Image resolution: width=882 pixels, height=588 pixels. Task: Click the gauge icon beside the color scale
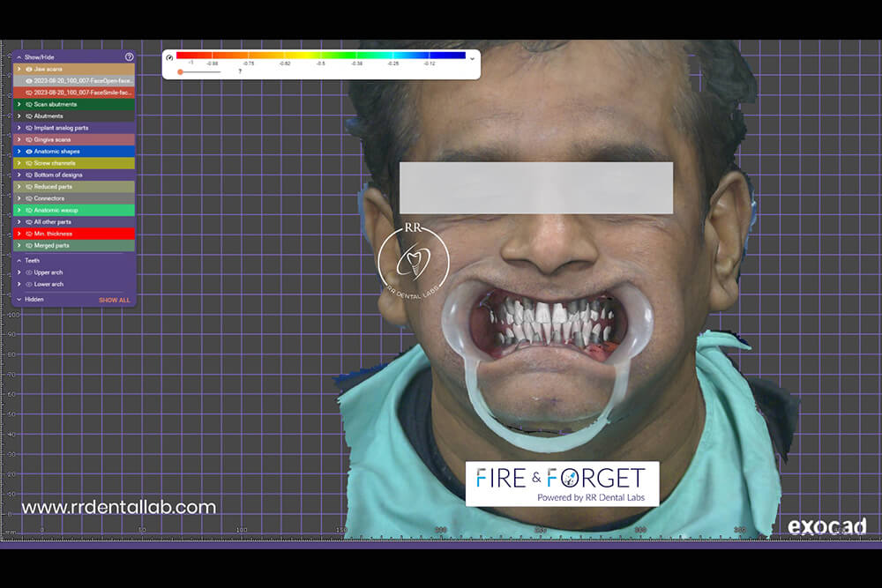tap(169, 58)
